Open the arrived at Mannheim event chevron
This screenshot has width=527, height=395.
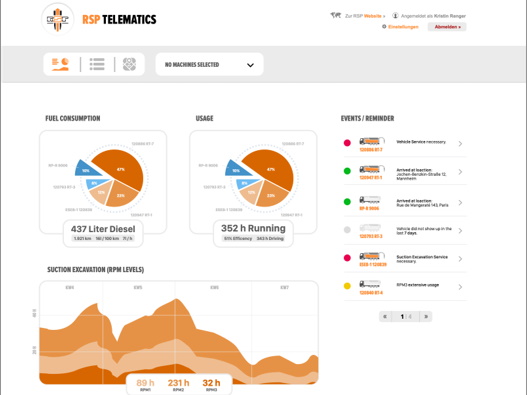[x=460, y=172]
